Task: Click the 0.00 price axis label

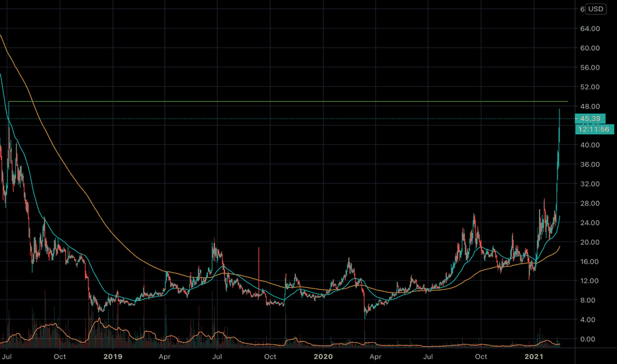Action: (588, 339)
